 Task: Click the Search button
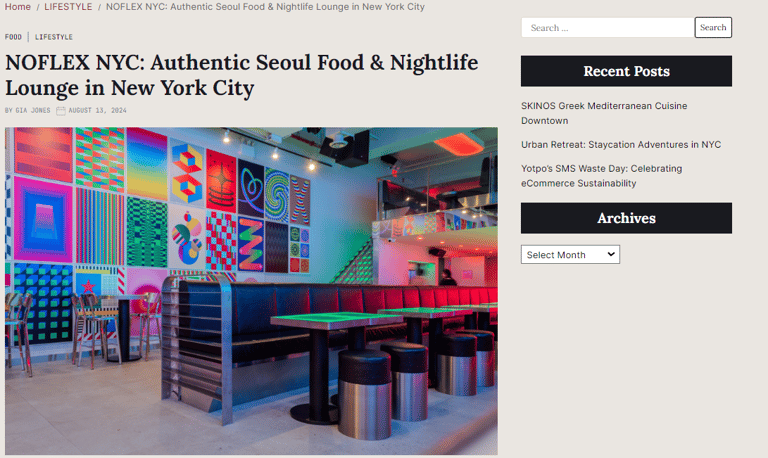pyautogui.click(x=713, y=27)
